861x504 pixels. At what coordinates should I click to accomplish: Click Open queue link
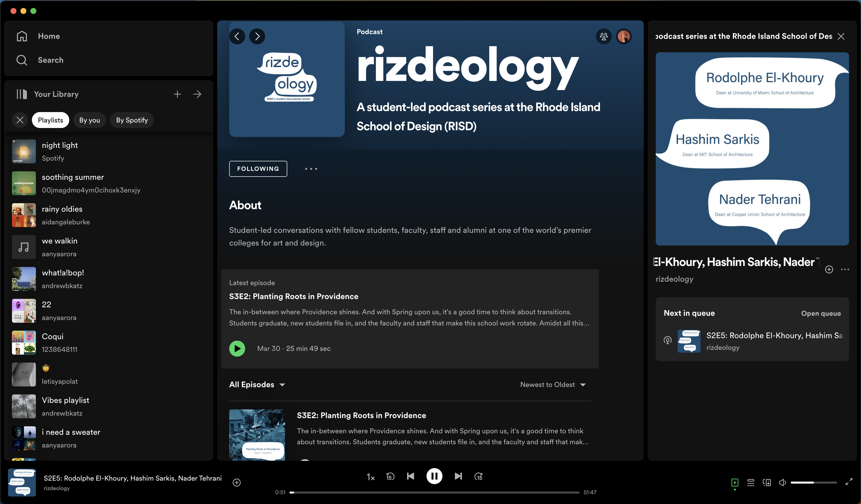tap(821, 314)
